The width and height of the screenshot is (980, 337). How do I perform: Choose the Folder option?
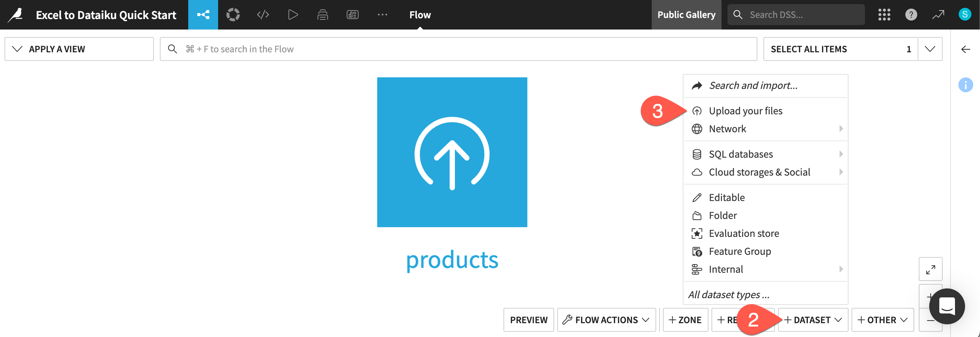(x=765, y=216)
